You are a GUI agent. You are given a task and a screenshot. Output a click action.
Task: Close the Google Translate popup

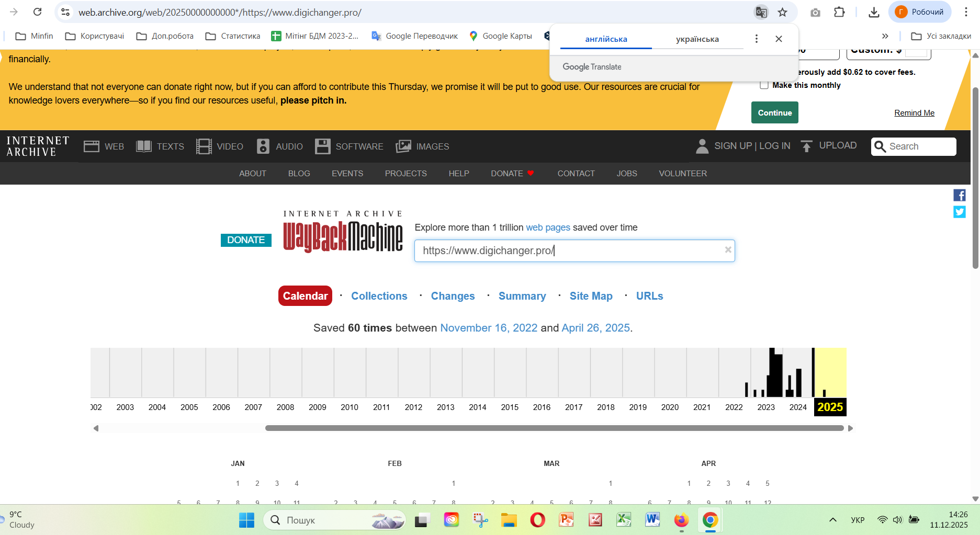pos(779,39)
